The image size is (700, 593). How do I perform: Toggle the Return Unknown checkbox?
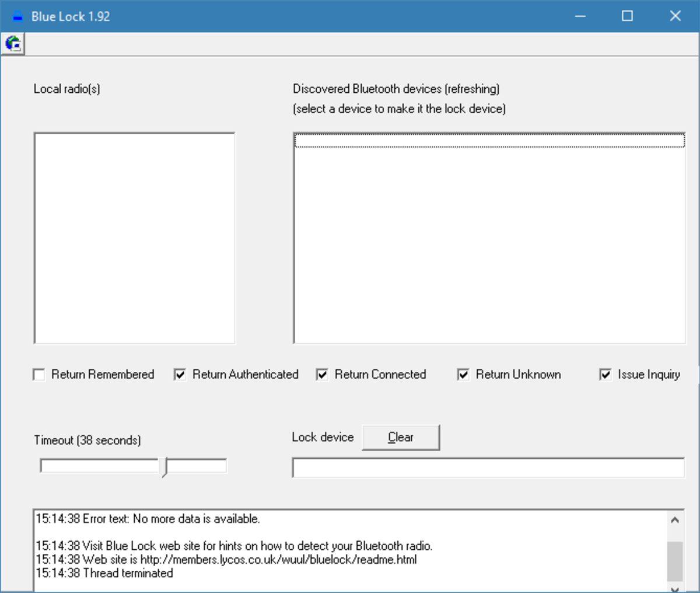click(x=463, y=374)
